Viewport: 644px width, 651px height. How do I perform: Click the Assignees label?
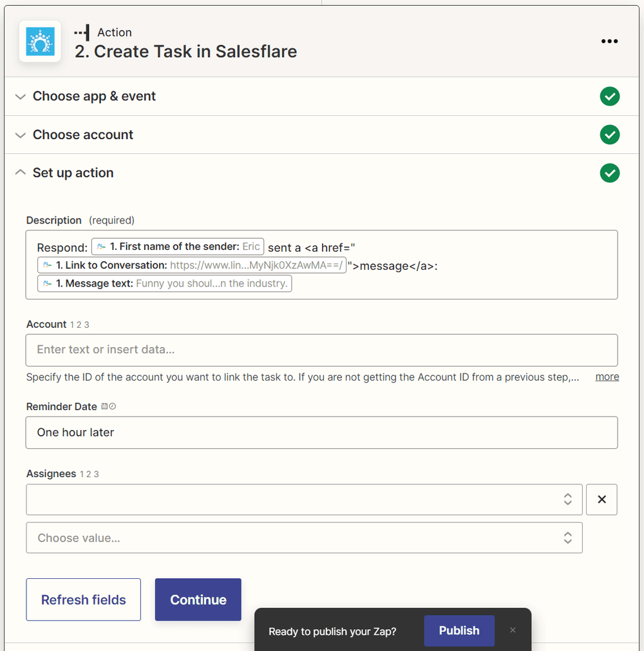coord(51,474)
